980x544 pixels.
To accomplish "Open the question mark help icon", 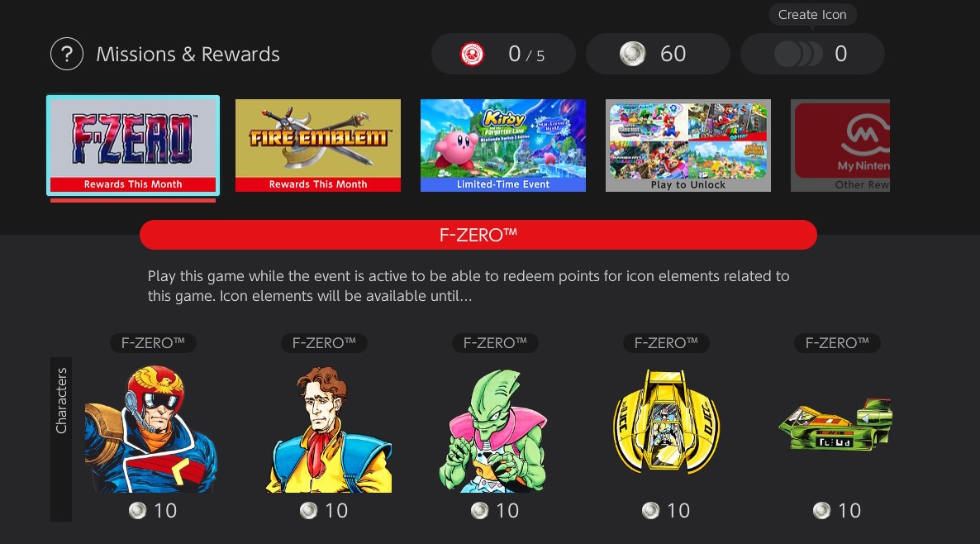I will click(x=67, y=54).
